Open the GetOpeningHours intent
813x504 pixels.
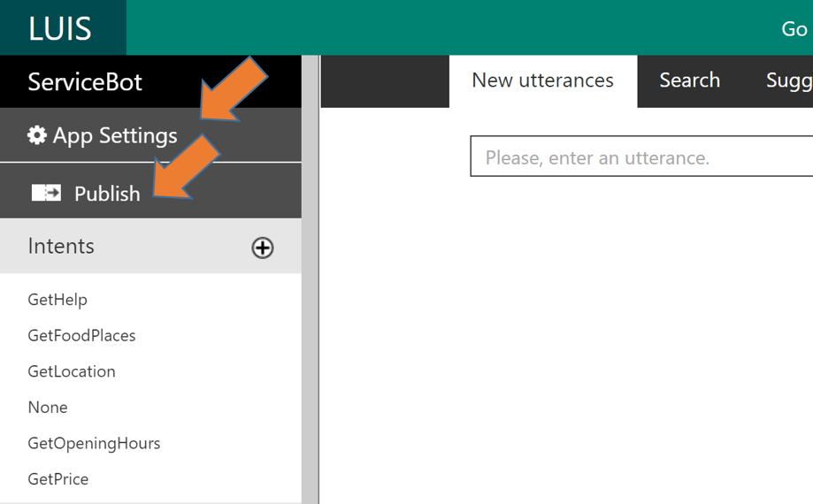pos(94,443)
